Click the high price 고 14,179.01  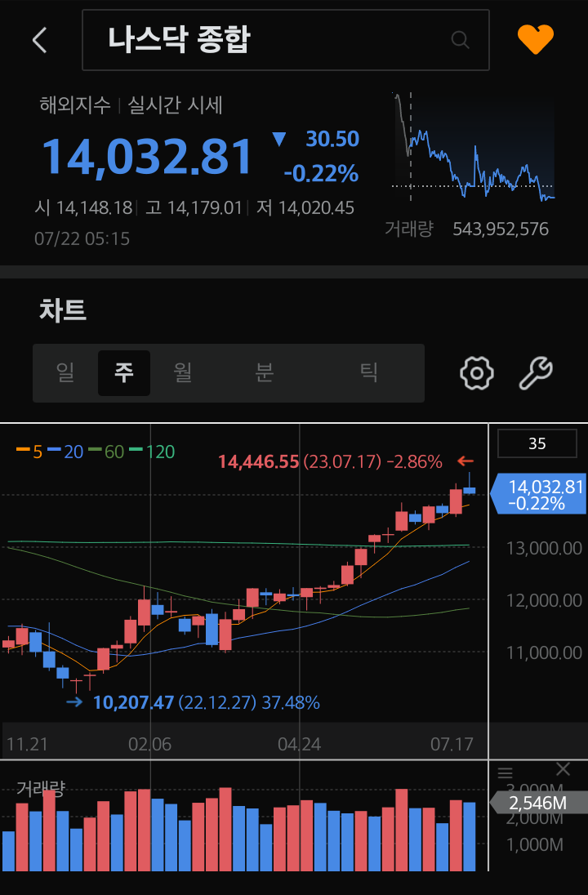pos(194,207)
